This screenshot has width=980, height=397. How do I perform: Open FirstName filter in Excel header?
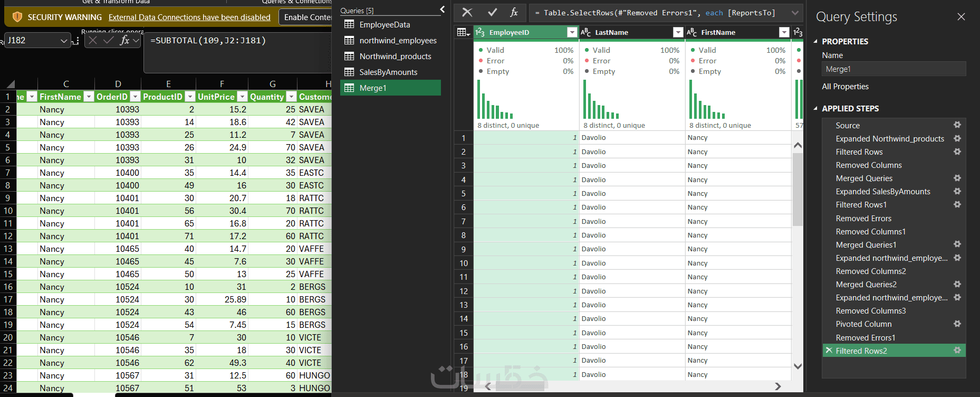click(x=89, y=97)
